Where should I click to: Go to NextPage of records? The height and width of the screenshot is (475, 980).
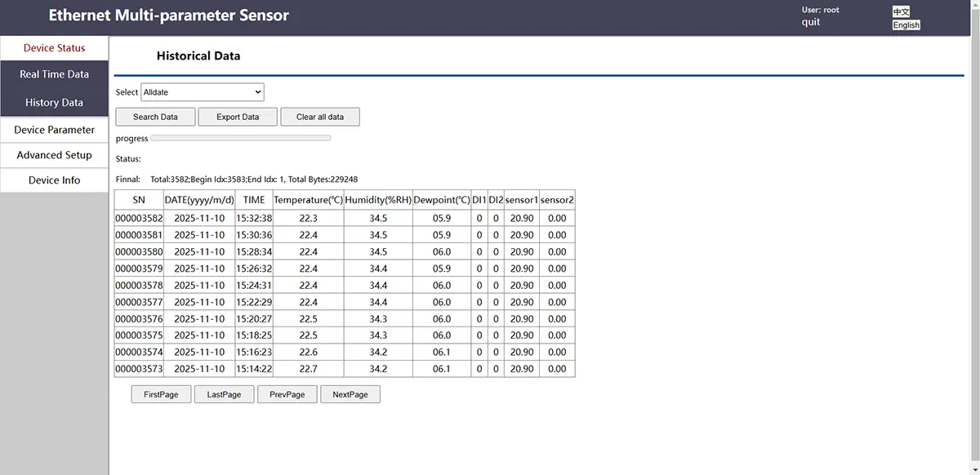(x=350, y=394)
